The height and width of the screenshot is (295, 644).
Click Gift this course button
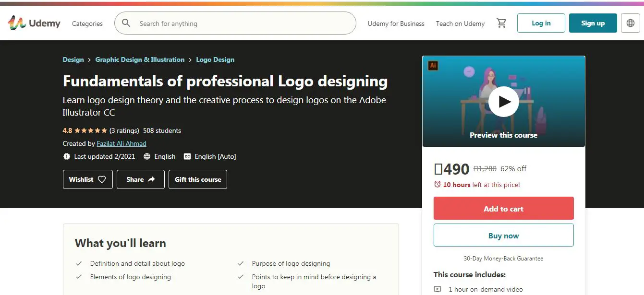click(x=198, y=179)
